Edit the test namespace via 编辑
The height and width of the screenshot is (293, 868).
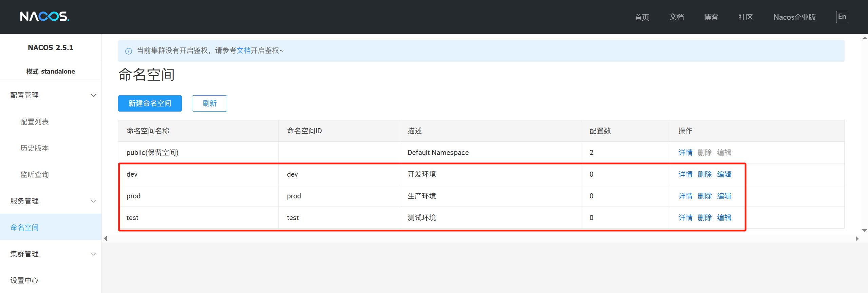tap(724, 218)
